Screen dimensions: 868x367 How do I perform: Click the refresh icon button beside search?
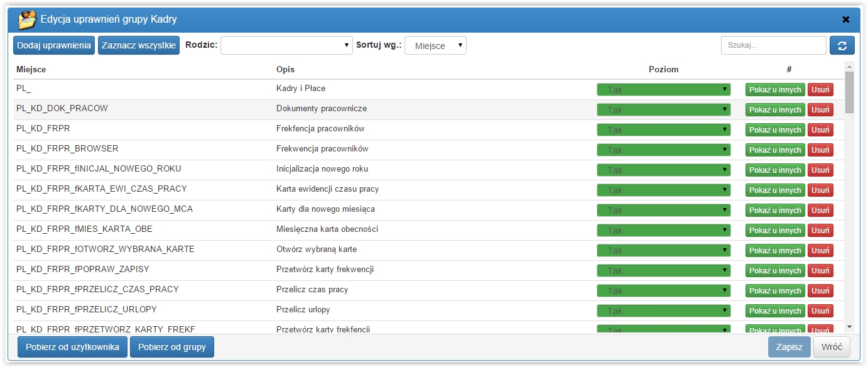[x=842, y=45]
